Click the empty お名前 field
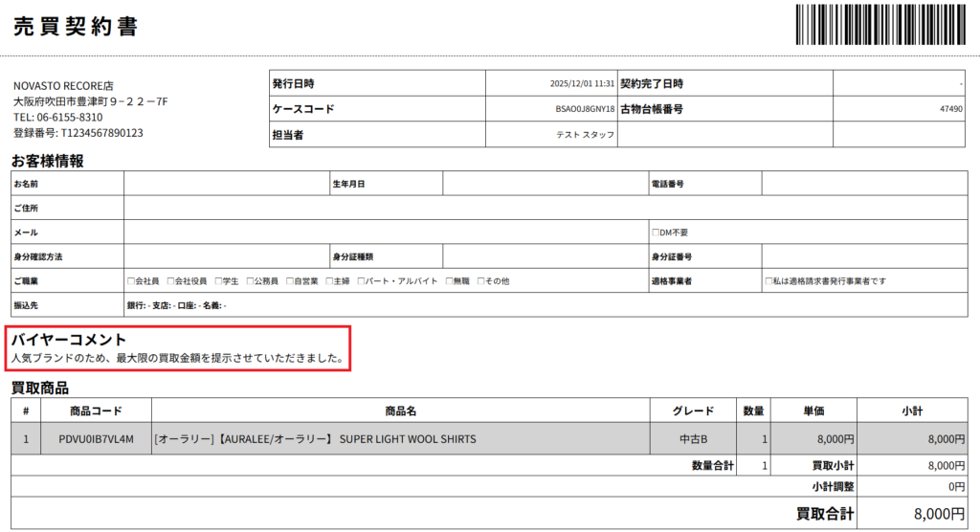The image size is (980, 532). tap(226, 183)
